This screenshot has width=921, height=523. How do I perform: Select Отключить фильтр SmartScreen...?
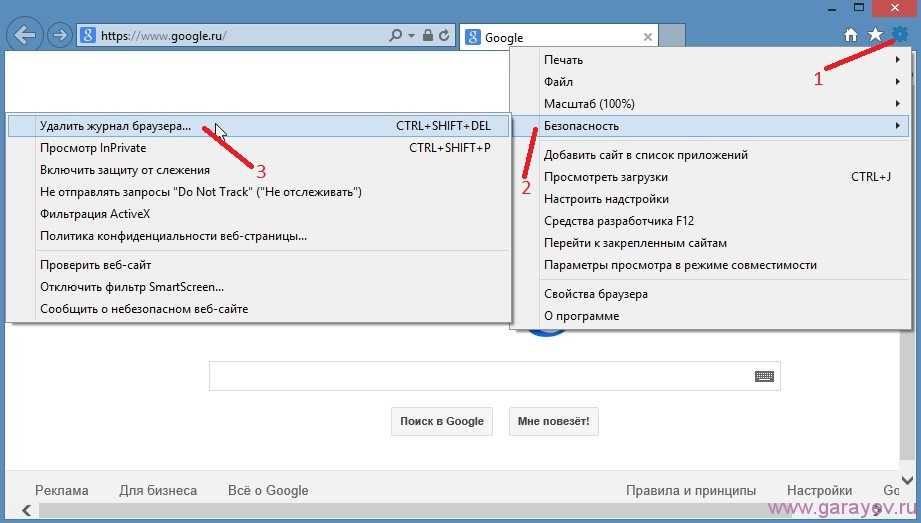click(x=258, y=287)
